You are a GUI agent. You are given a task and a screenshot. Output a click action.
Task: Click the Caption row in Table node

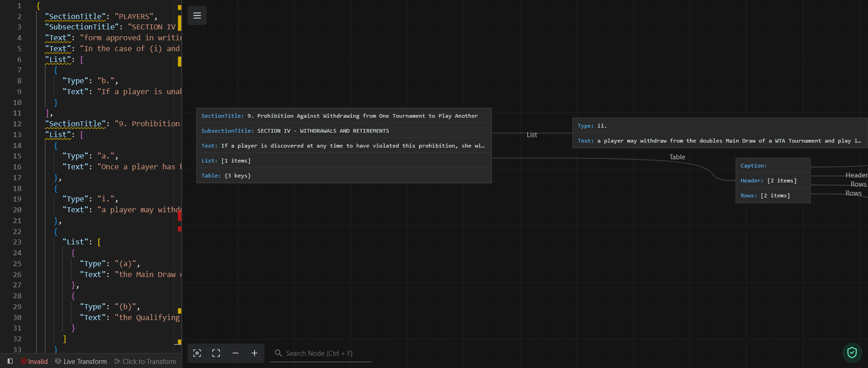pyautogui.click(x=773, y=166)
